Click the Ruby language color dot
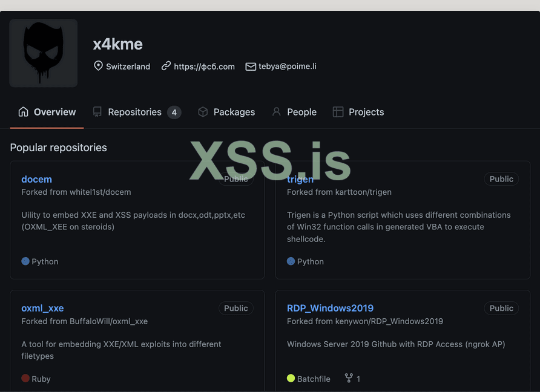Image resolution: width=540 pixels, height=392 pixels. tap(25, 379)
